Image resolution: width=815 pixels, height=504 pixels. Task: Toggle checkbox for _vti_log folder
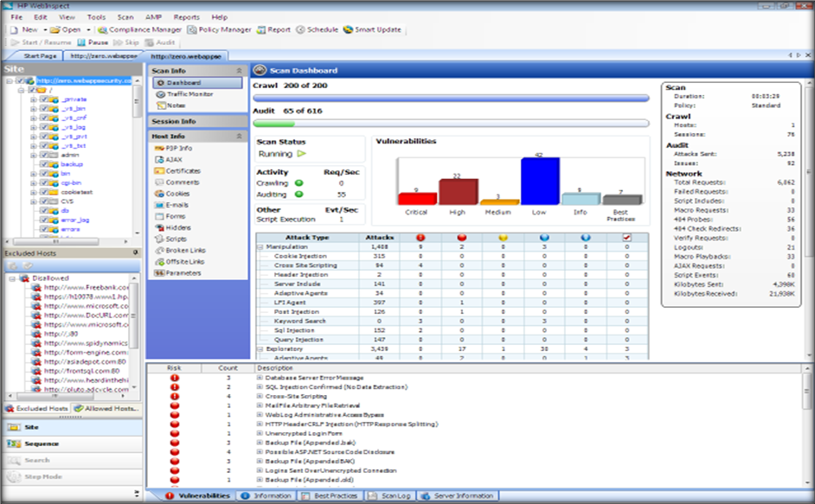pyautogui.click(x=44, y=127)
